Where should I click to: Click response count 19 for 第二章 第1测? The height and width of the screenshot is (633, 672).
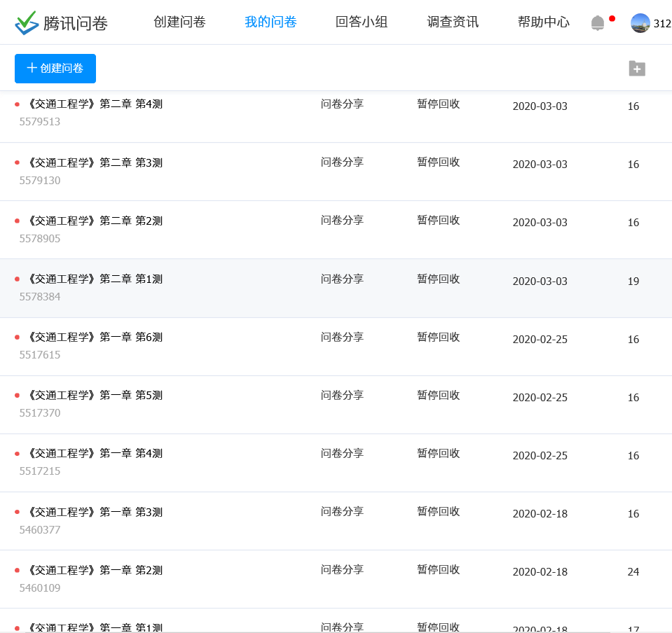(x=633, y=281)
